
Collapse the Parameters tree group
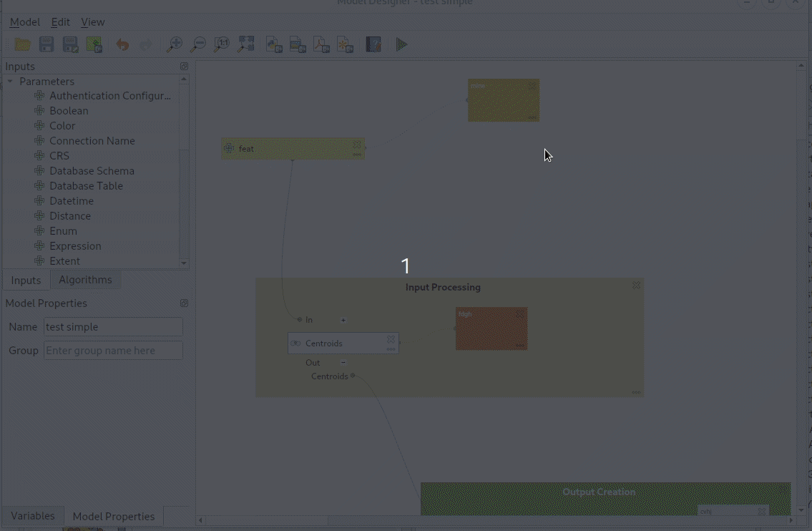(10, 82)
